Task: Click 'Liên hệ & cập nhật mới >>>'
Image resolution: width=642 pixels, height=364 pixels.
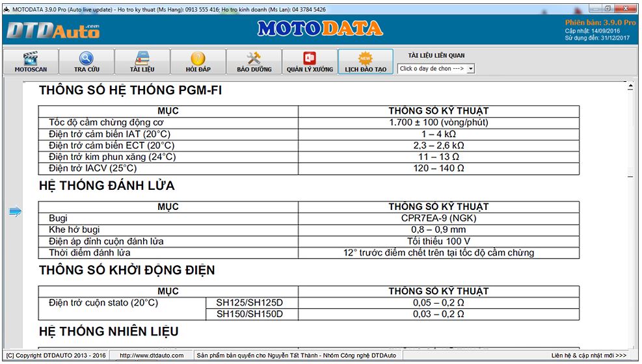Action: click(x=589, y=356)
